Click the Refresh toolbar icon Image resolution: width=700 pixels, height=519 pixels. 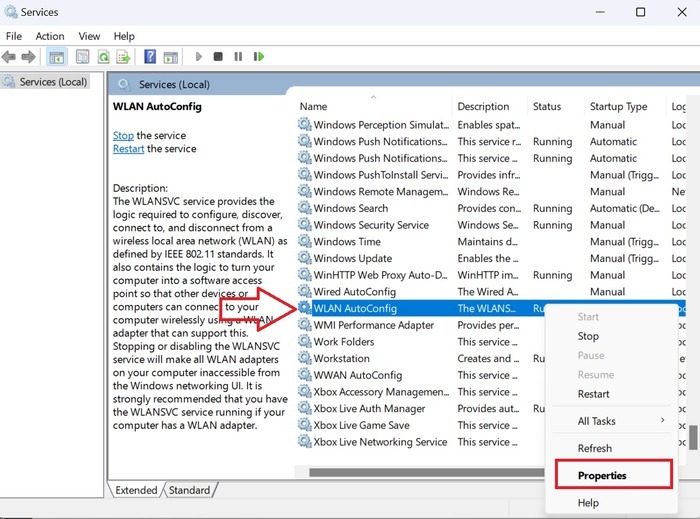point(104,57)
